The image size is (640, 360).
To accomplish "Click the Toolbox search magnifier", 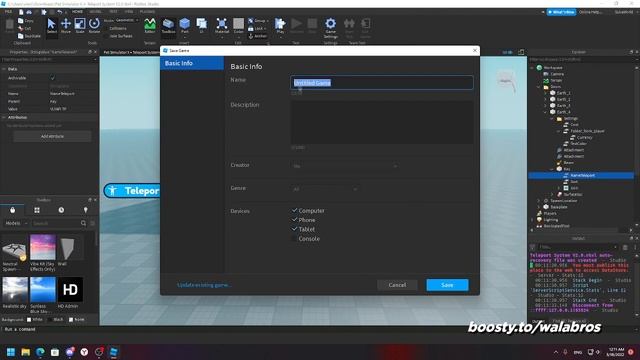I will point(84,223).
